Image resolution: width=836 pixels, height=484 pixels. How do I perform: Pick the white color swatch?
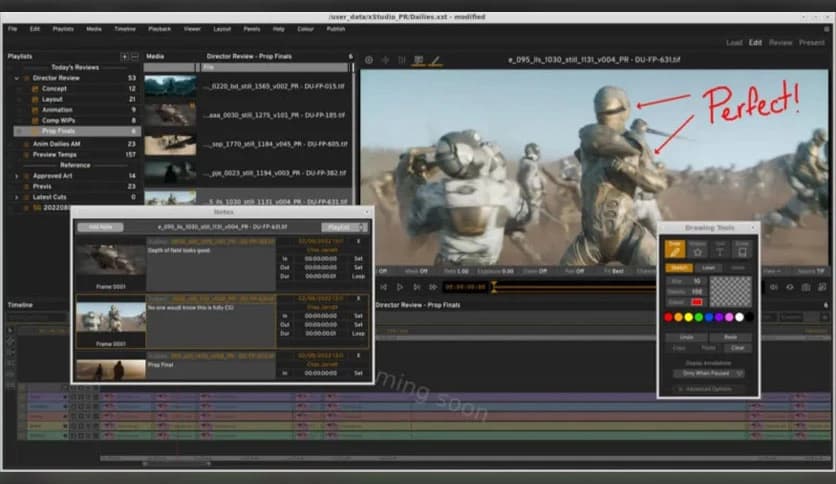pos(739,317)
